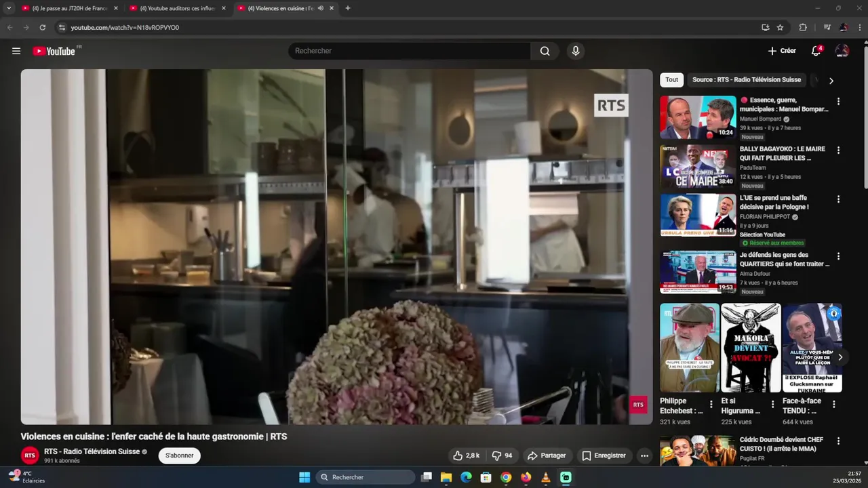Viewport: 868px width, 488px height.
Task: Open options for Essence, guerre, municipales video
Action: [x=838, y=102]
